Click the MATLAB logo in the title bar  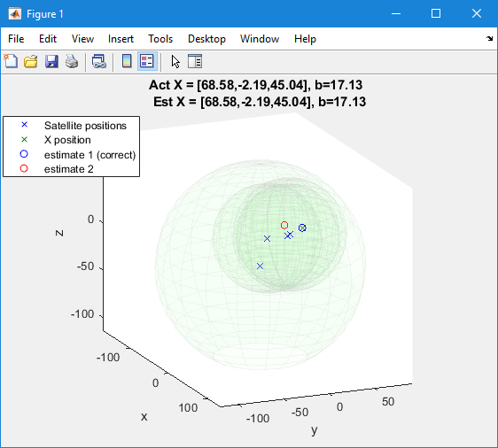tap(14, 13)
